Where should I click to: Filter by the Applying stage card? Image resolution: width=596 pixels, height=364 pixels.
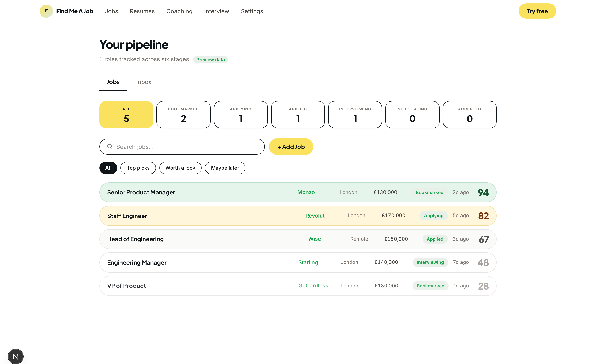241,115
